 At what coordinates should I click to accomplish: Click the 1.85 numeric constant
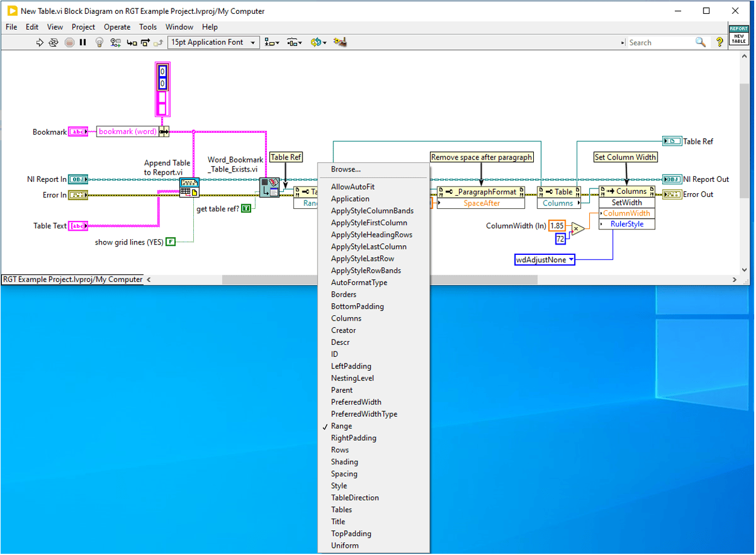557,226
